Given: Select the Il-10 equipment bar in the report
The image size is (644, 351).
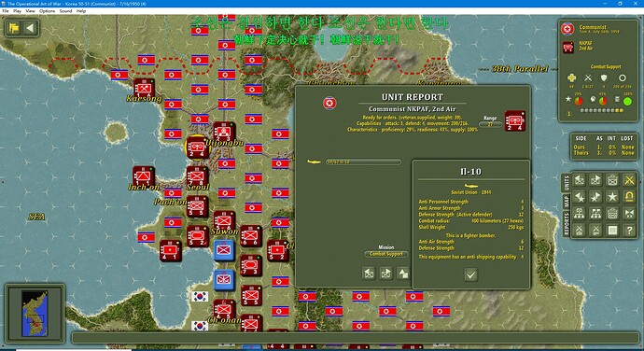Looking at the screenshot, I should coord(363,161).
